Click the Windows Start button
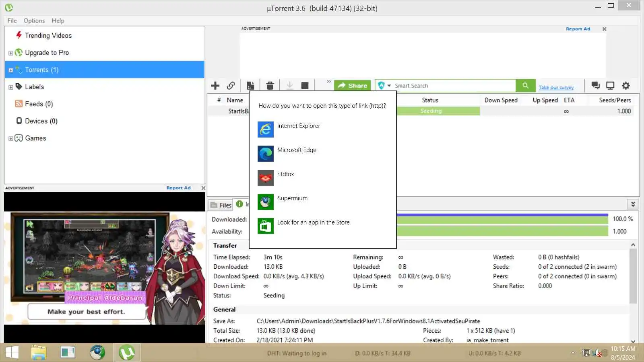 click(x=12, y=352)
